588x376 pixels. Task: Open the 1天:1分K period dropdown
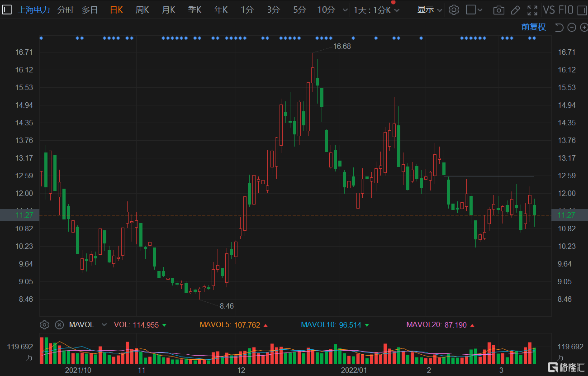pos(376,10)
